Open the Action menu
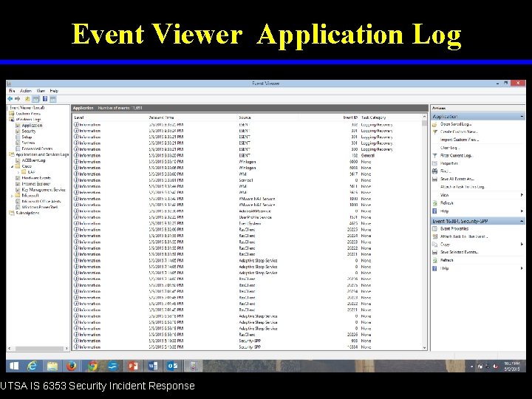 click(25, 91)
